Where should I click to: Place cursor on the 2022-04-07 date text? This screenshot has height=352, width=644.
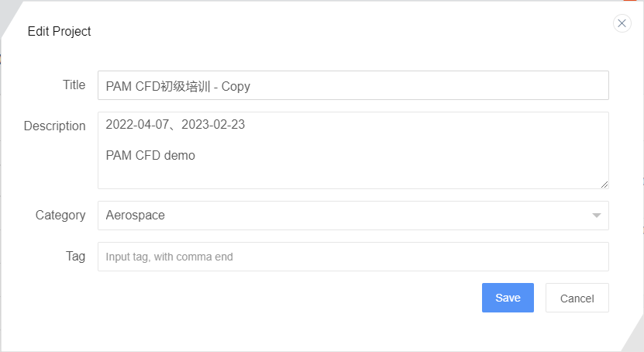click(x=137, y=125)
